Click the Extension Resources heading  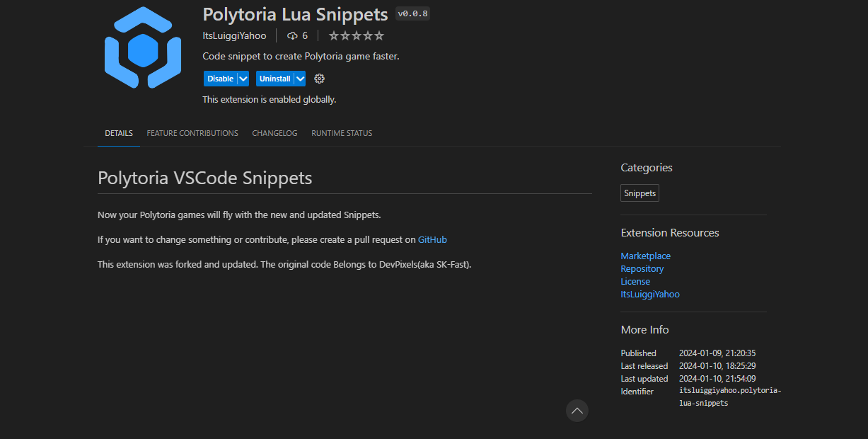pos(670,233)
